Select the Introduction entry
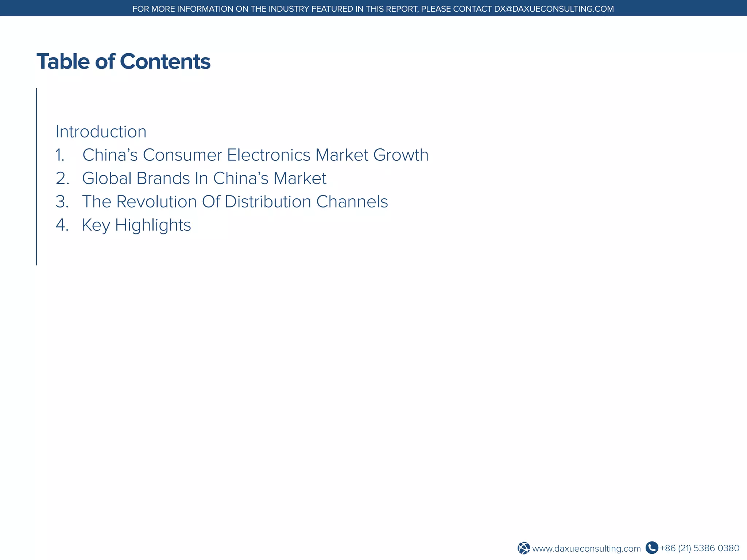Image resolution: width=747 pixels, height=560 pixels. pyautogui.click(x=101, y=132)
